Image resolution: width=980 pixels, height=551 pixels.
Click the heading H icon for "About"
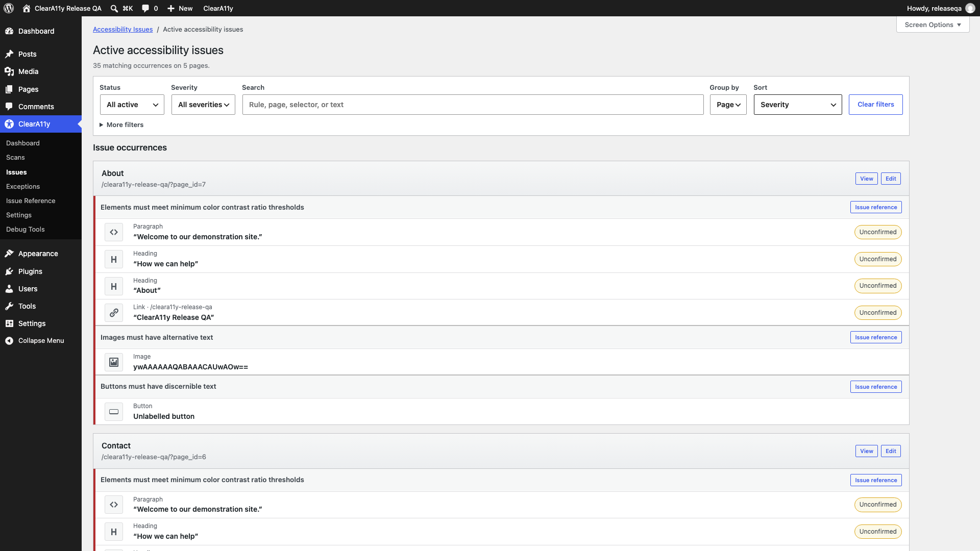(x=114, y=286)
